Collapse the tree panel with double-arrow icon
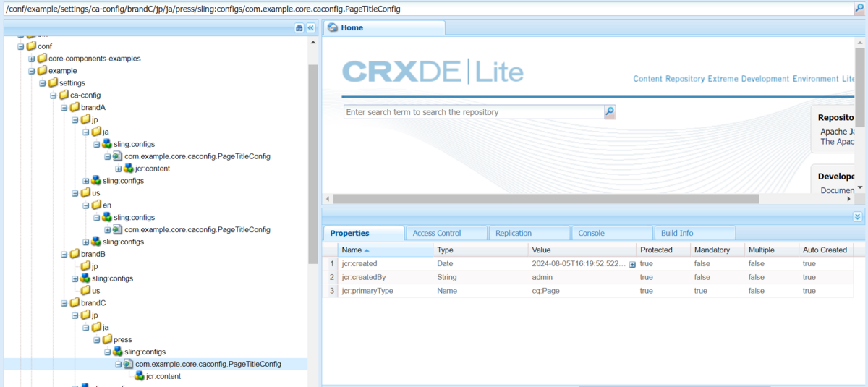This screenshot has width=868, height=387. coord(311,27)
